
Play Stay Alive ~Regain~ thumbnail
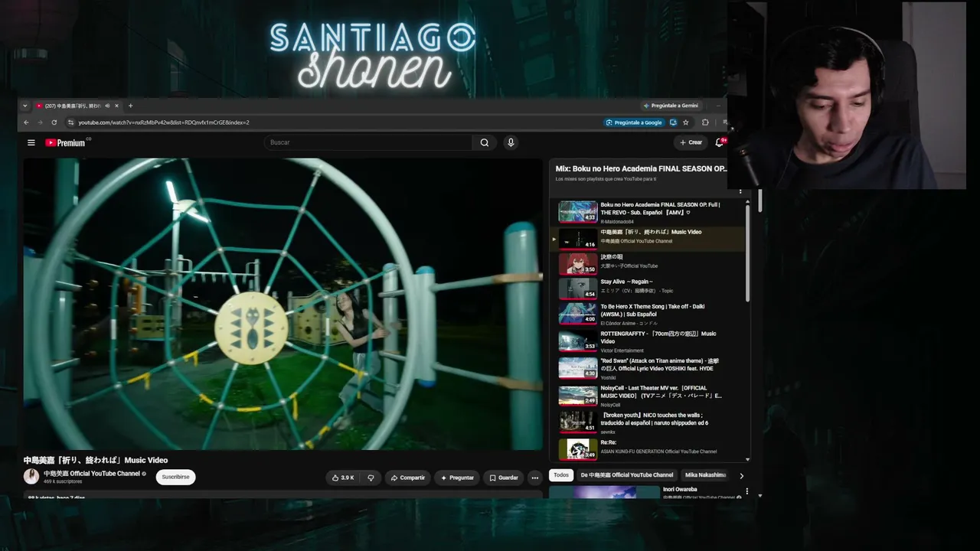pyautogui.click(x=578, y=289)
